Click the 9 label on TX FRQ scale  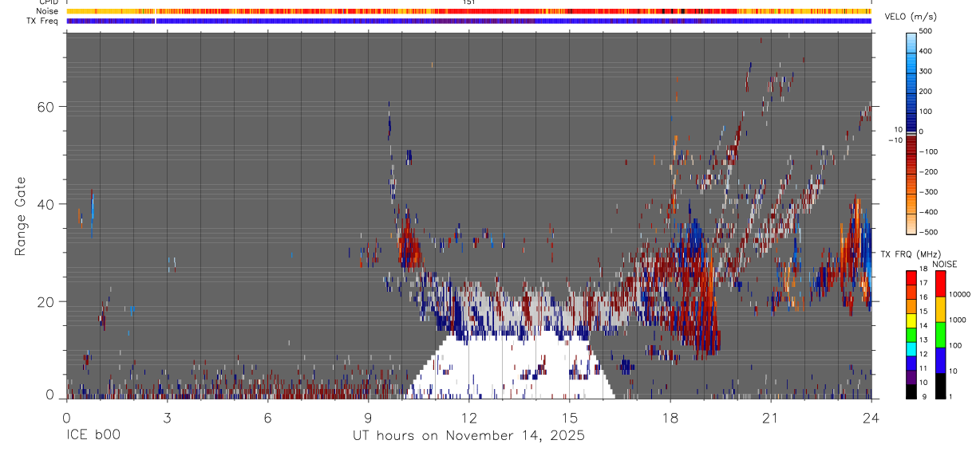pos(923,396)
